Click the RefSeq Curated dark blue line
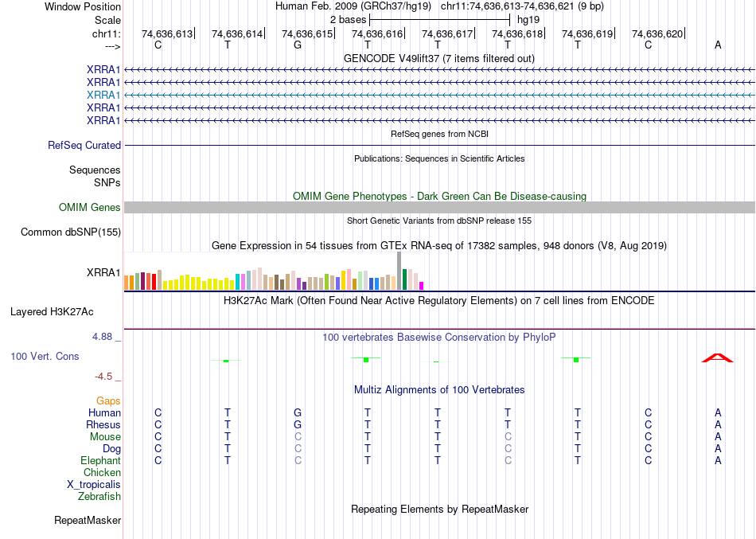 [440, 145]
